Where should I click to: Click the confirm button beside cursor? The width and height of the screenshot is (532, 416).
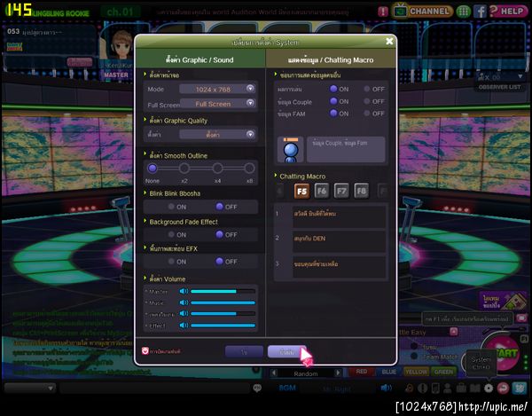click(x=287, y=351)
